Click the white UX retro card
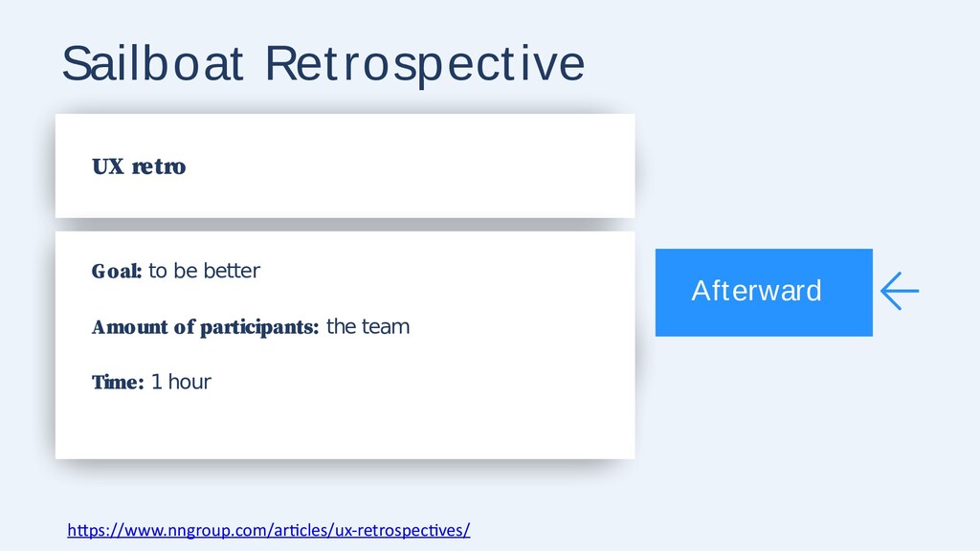The width and height of the screenshot is (980, 551). click(345, 165)
